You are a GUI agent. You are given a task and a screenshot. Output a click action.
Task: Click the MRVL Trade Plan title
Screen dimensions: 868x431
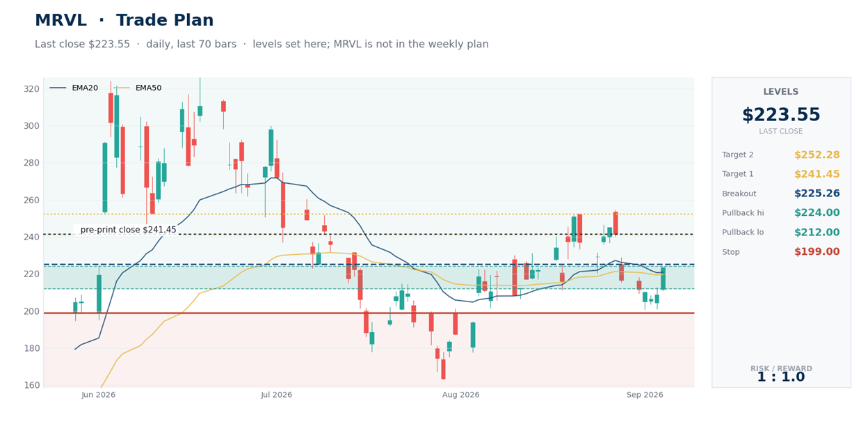pos(124,21)
